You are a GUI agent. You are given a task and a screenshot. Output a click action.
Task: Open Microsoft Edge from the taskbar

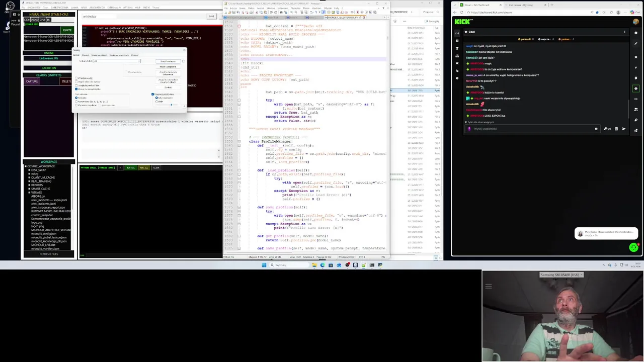323,265
